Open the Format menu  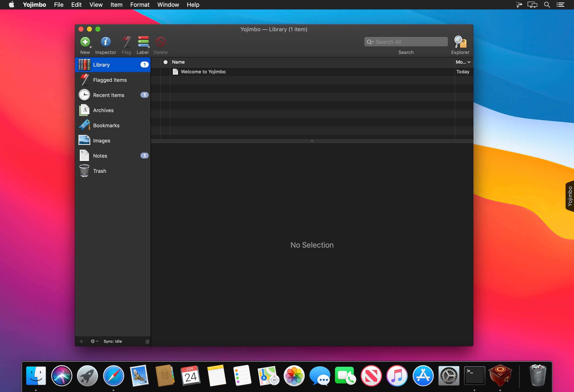click(140, 5)
